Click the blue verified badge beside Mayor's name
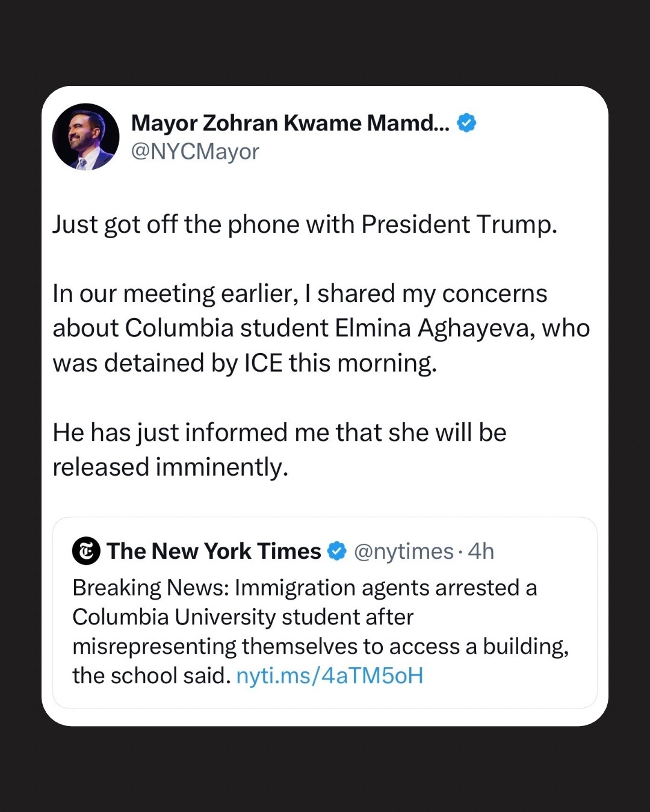Viewport: 650px width, 812px height. [x=467, y=123]
